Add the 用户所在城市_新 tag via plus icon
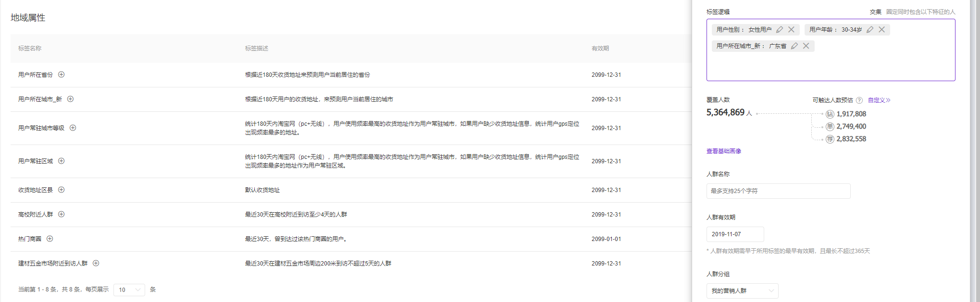Viewport: 980px width, 302px height. pyautogui.click(x=71, y=99)
